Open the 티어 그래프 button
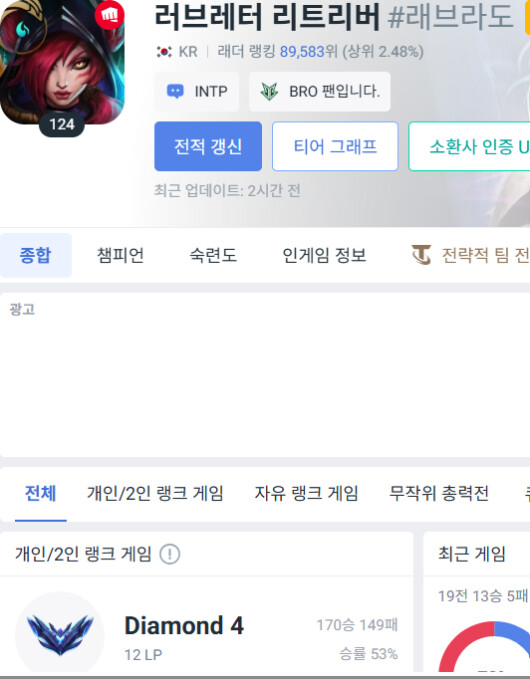The image size is (530, 679). [x=335, y=146]
